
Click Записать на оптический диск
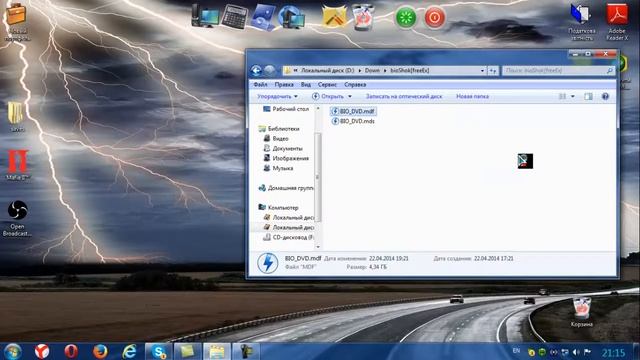coord(404,96)
